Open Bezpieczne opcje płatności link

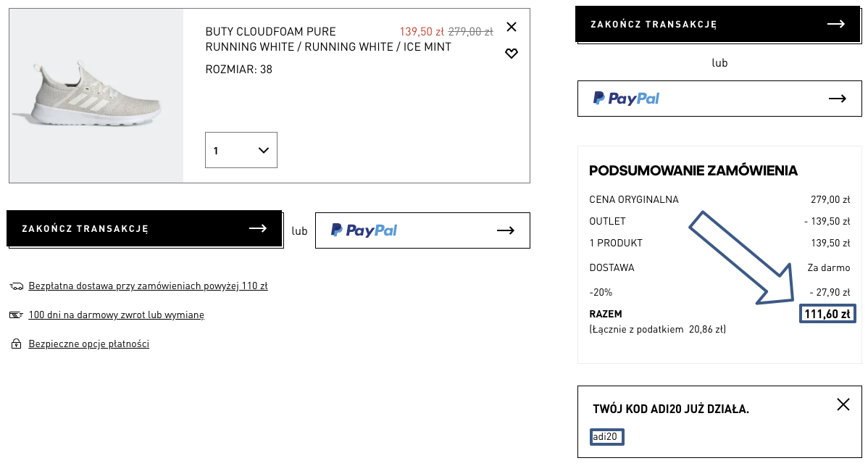point(88,344)
